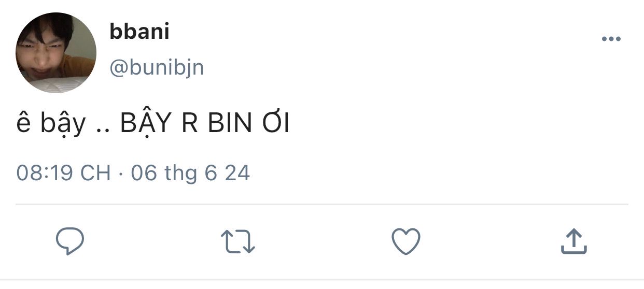The width and height of the screenshot is (644, 289).
Task: Reply to bbani's tweet
Action: 70,241
